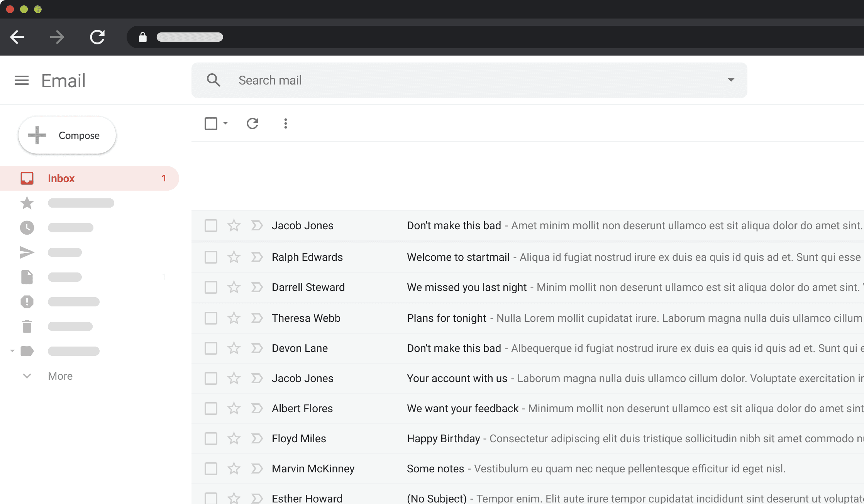864x504 pixels.
Task: Check the select-all checkbox in the toolbar
Action: click(211, 123)
